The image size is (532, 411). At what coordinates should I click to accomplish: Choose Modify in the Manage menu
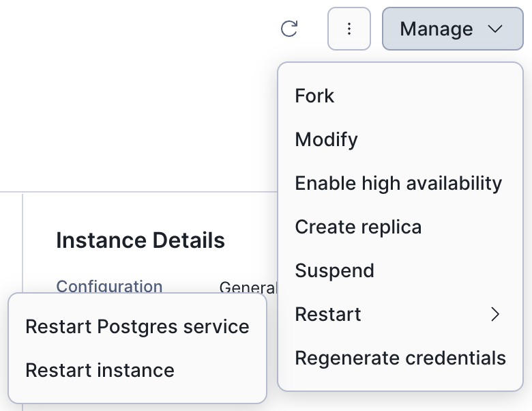[x=326, y=139]
